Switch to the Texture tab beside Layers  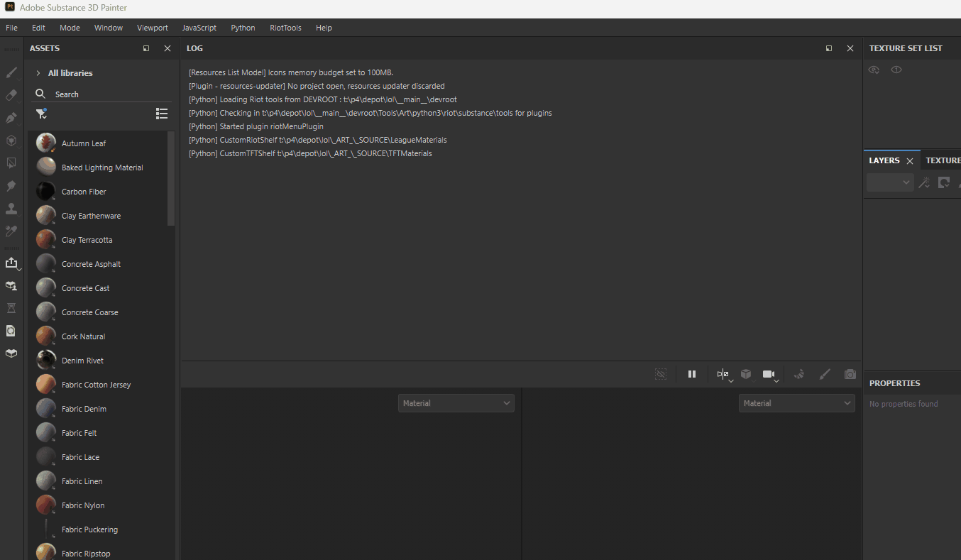(943, 160)
